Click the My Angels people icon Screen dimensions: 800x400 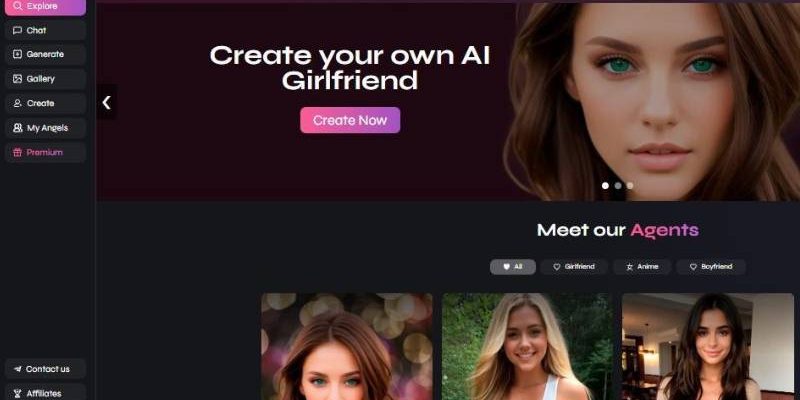point(17,128)
